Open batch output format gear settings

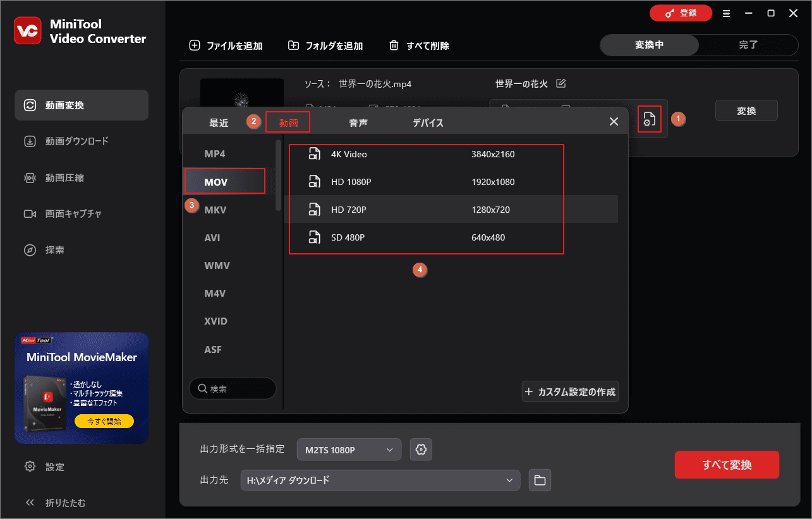click(x=421, y=450)
